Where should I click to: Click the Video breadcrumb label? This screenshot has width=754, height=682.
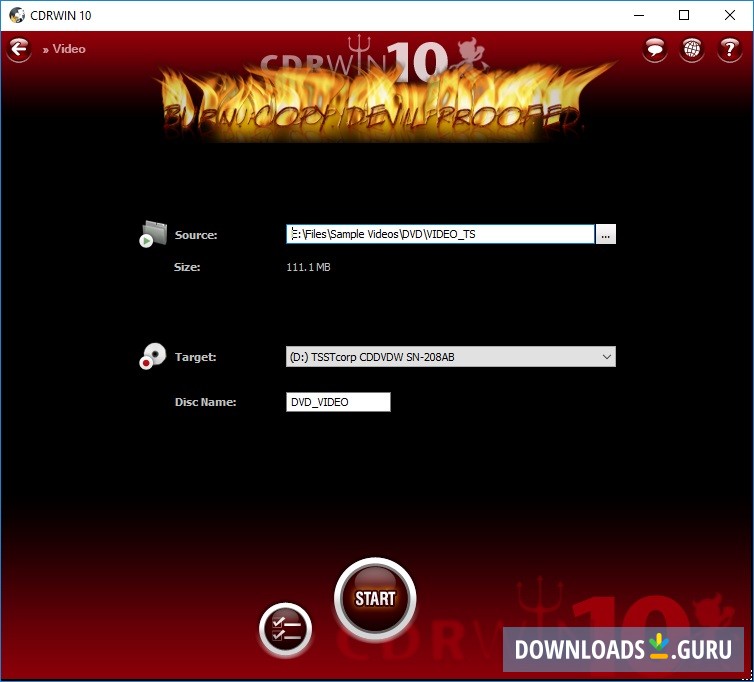coord(69,49)
